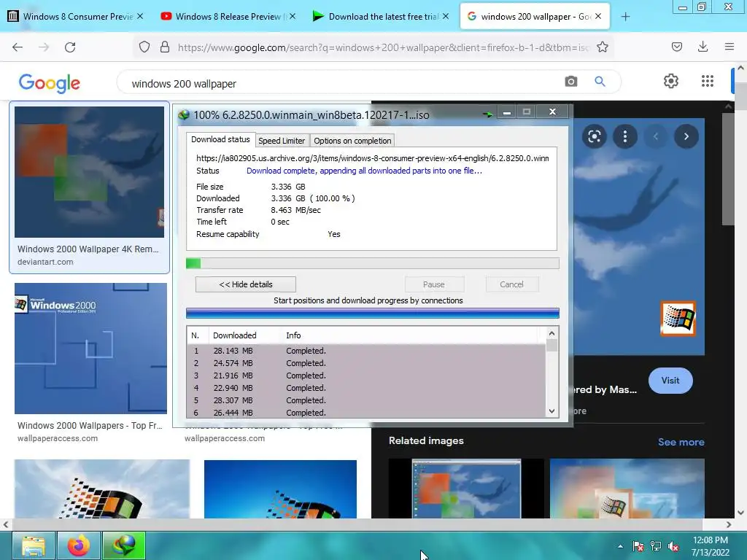The height and width of the screenshot is (560, 747).
Task: Open the second related image thumbnail
Action: (x=627, y=488)
